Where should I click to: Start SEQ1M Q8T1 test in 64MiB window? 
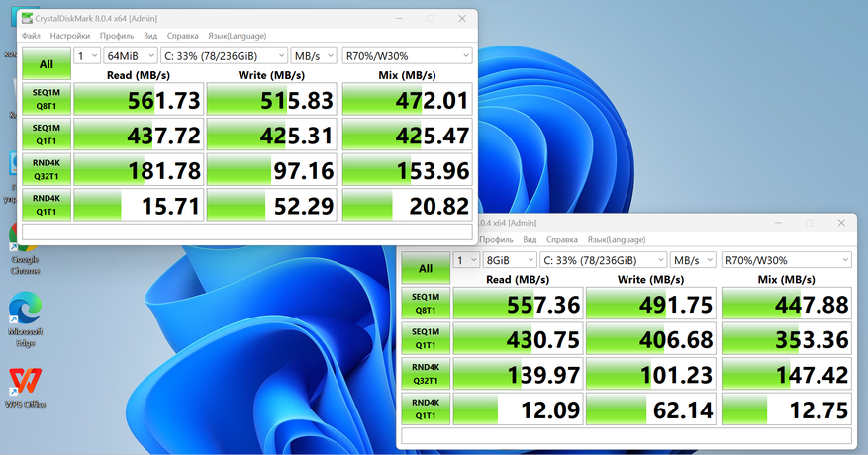click(x=47, y=99)
